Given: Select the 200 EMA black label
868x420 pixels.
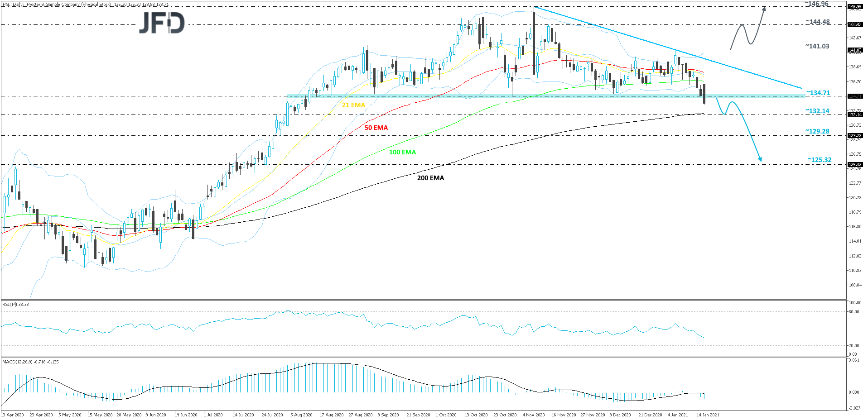Looking at the screenshot, I should point(430,178).
